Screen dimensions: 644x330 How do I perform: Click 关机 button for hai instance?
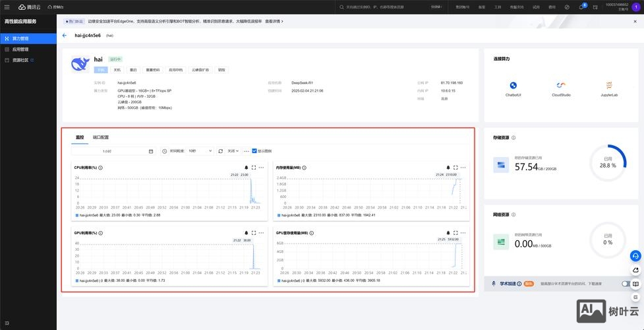tap(117, 69)
